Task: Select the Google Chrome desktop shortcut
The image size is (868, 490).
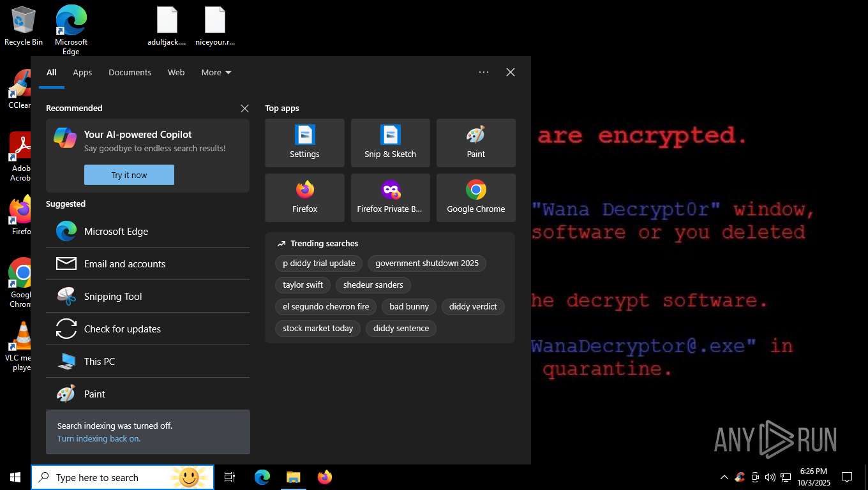Action: (x=19, y=283)
